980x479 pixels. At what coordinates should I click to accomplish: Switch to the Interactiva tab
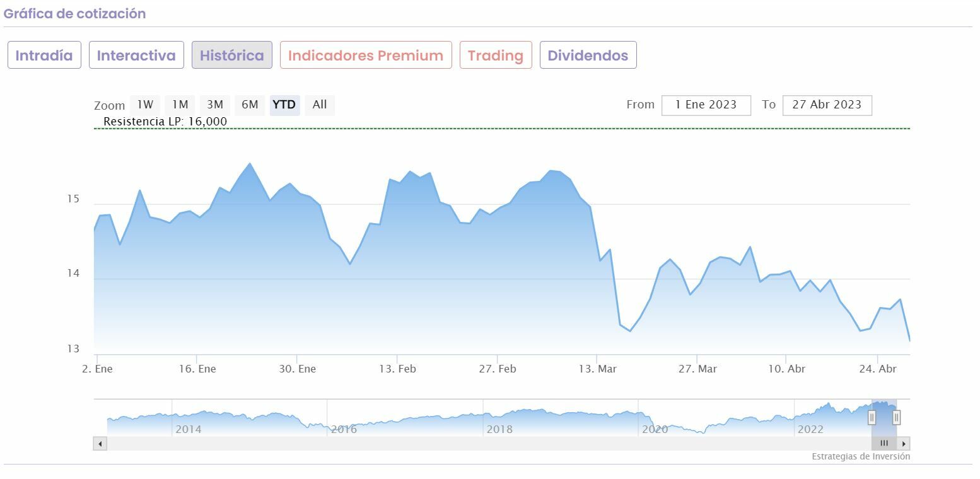(136, 55)
